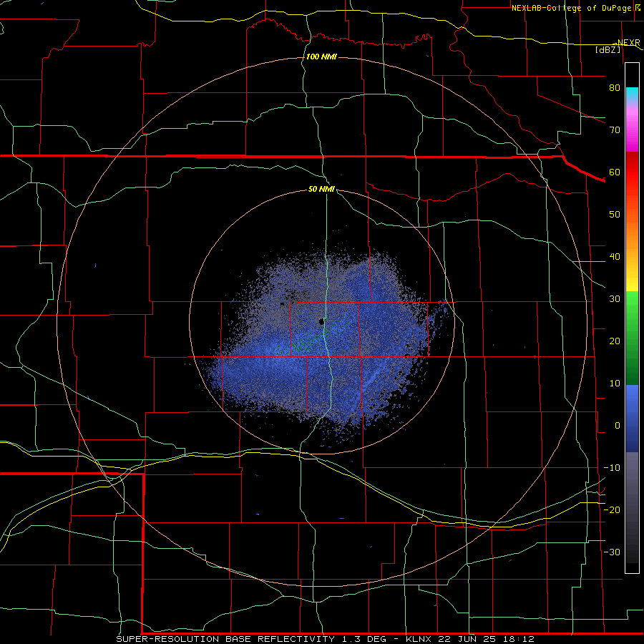Click the green band of the color bar

pyautogui.click(x=632, y=338)
